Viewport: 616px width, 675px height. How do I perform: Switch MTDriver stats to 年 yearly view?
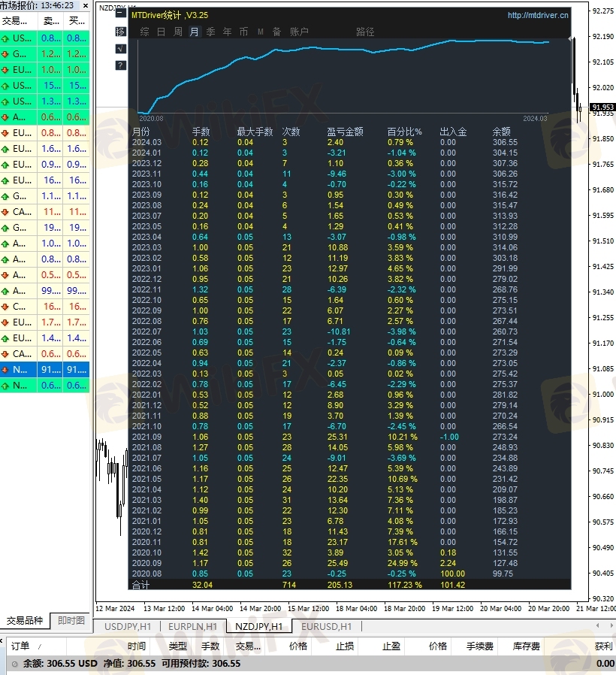(x=227, y=32)
